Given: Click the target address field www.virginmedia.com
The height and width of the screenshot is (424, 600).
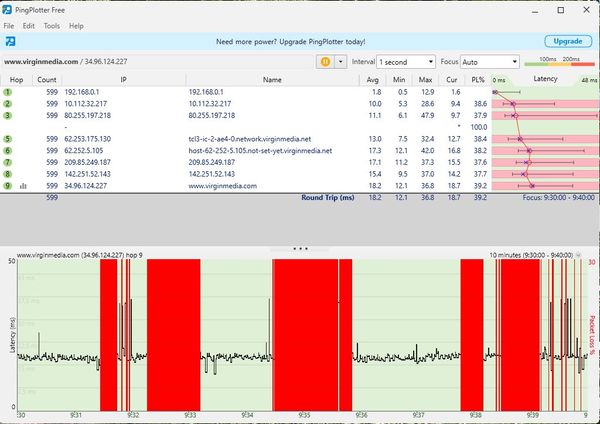Looking at the screenshot, I should click(x=158, y=62).
